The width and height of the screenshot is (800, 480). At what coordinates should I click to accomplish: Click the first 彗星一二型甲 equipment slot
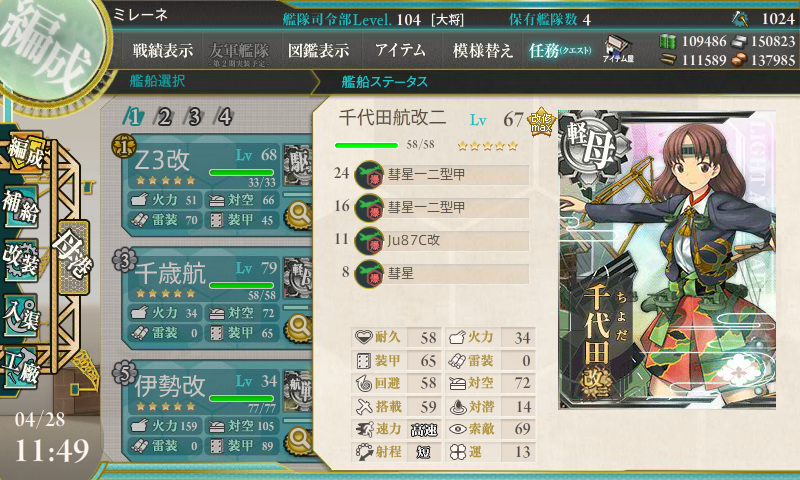442,174
